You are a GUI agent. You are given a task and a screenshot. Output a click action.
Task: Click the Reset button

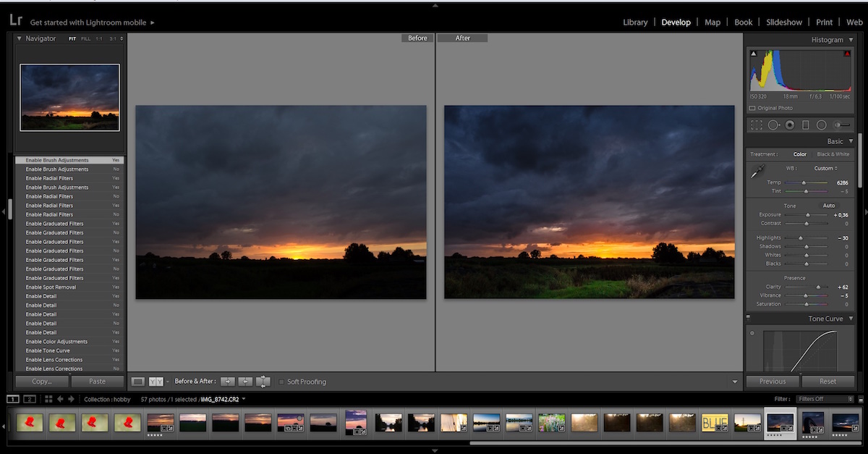(x=827, y=381)
